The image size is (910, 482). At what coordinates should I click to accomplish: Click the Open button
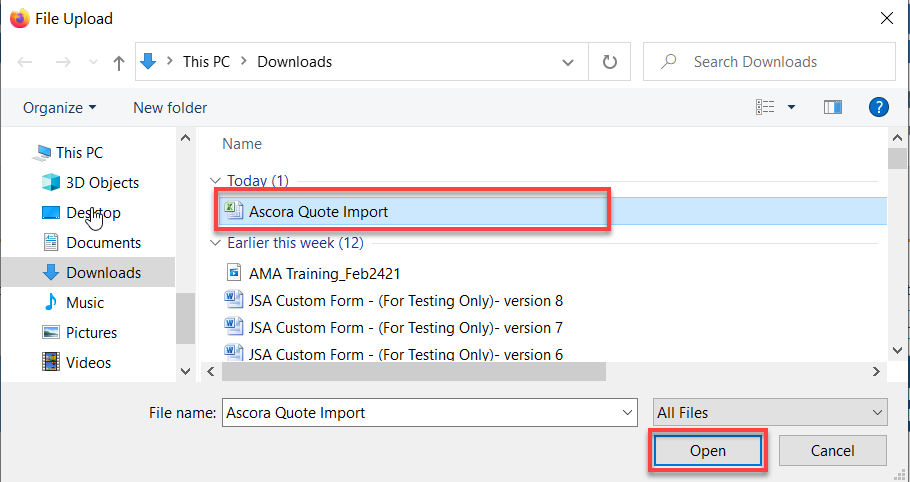point(707,451)
